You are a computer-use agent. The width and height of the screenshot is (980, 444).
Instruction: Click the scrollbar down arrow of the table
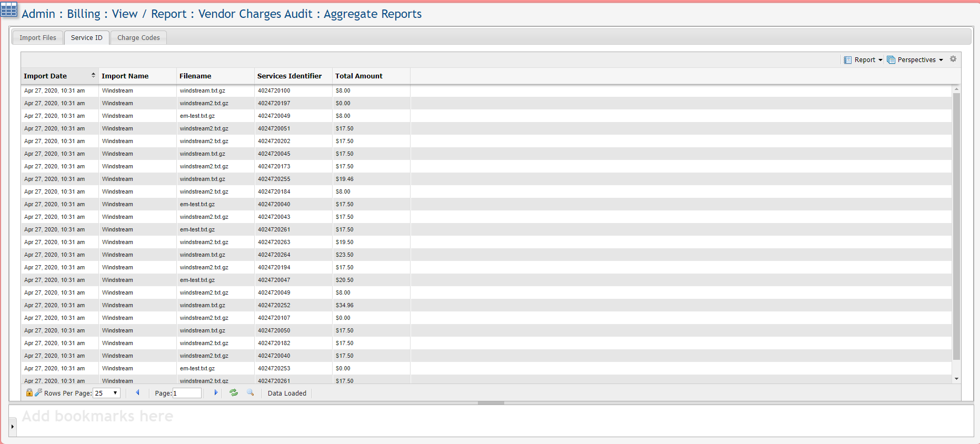point(956,379)
